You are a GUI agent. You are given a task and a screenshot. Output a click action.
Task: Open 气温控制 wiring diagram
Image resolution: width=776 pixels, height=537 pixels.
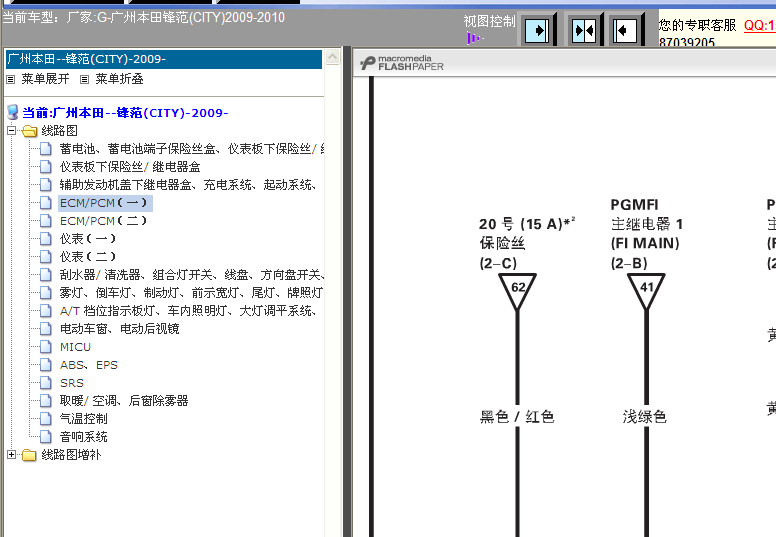[83, 419]
